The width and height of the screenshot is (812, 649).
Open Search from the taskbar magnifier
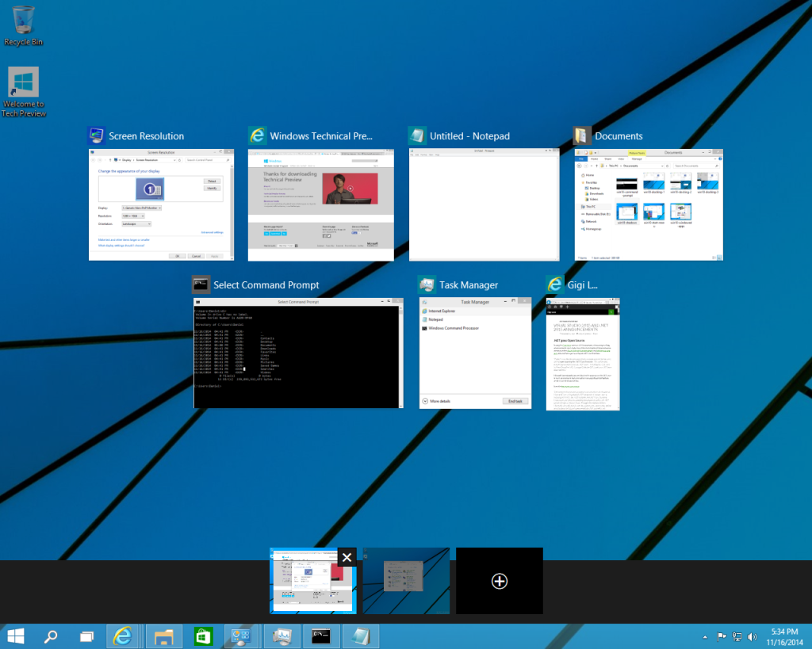click(x=50, y=636)
